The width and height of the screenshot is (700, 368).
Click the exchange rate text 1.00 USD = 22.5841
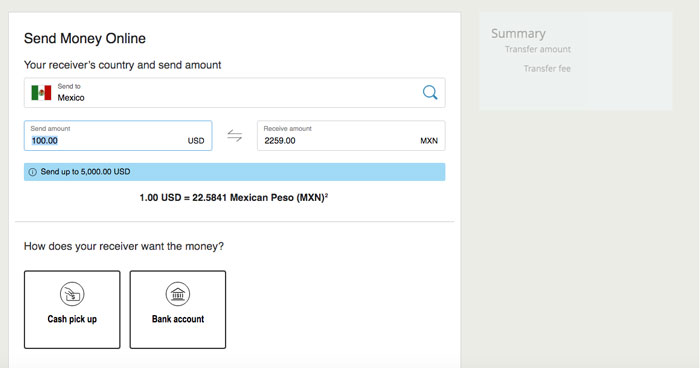tap(233, 197)
